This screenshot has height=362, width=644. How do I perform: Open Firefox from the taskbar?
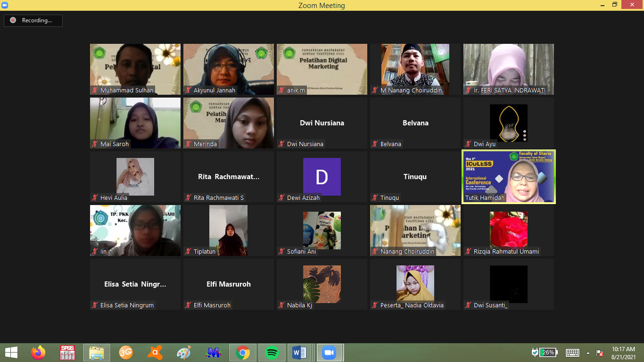click(x=38, y=352)
